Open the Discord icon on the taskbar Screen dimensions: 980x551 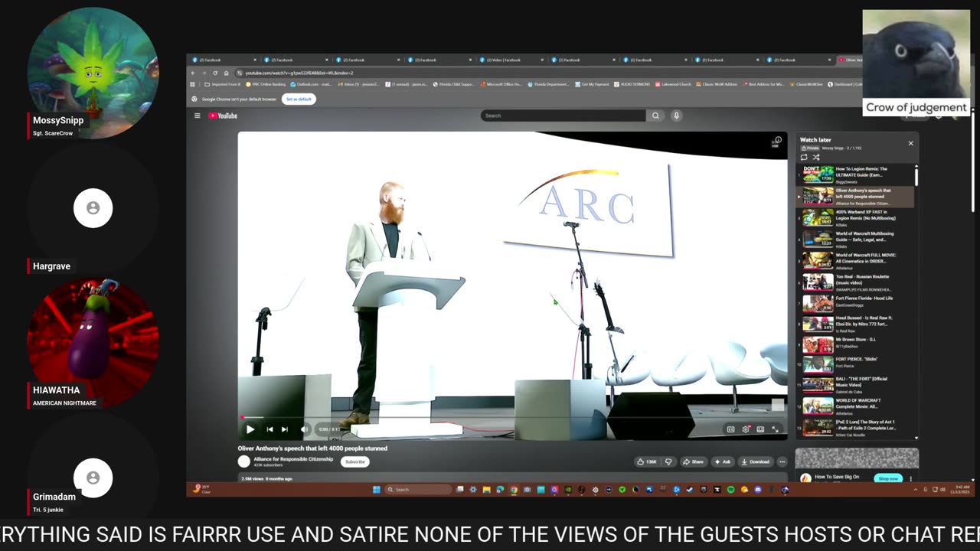(758, 490)
